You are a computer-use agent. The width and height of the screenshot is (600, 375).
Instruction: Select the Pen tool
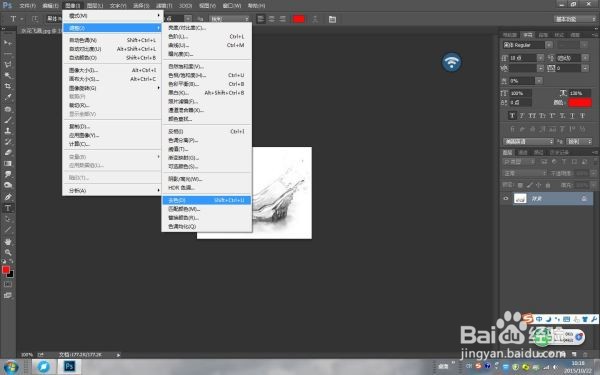(x=8, y=197)
